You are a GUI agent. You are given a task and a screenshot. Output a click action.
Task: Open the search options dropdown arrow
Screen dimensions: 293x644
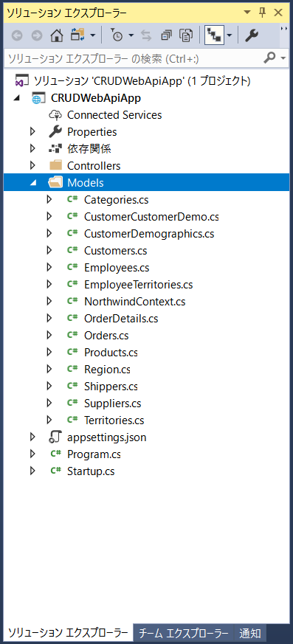[283, 58]
